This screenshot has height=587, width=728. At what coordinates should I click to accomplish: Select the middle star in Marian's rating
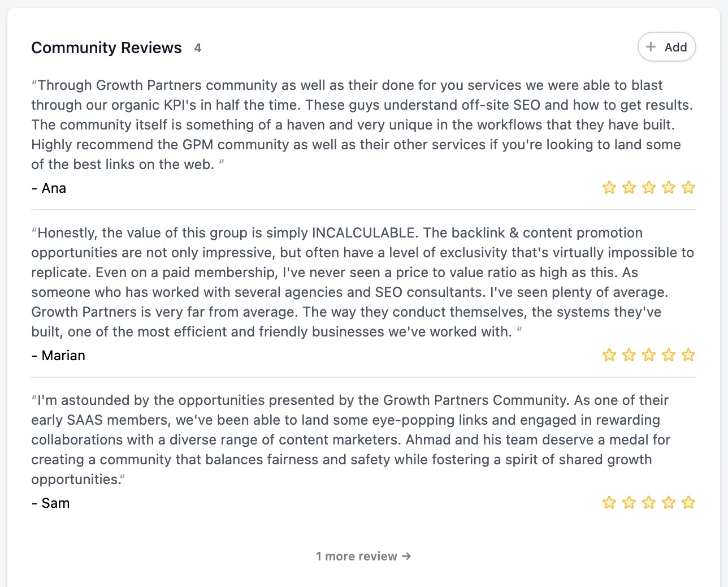[649, 355]
